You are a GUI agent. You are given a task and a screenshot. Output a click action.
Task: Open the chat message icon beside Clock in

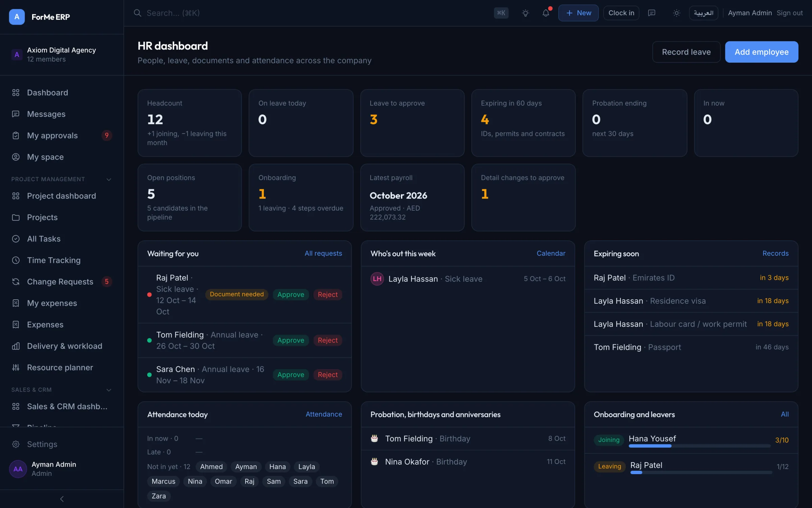(652, 13)
